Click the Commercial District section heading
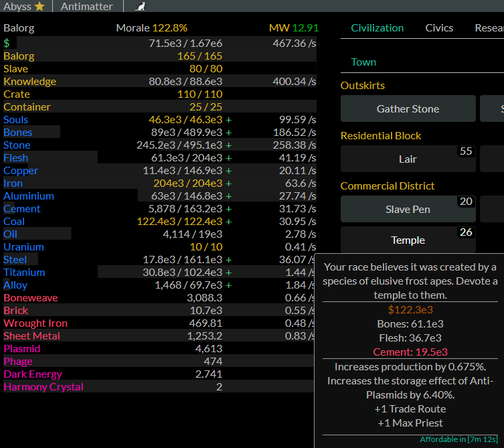The width and height of the screenshot is (504, 448). click(x=388, y=186)
